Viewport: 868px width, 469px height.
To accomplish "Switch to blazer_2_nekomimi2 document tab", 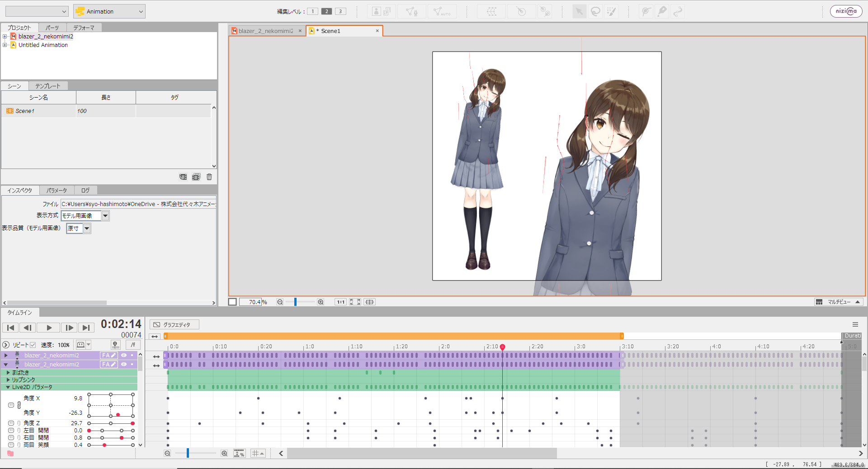I will [x=266, y=31].
